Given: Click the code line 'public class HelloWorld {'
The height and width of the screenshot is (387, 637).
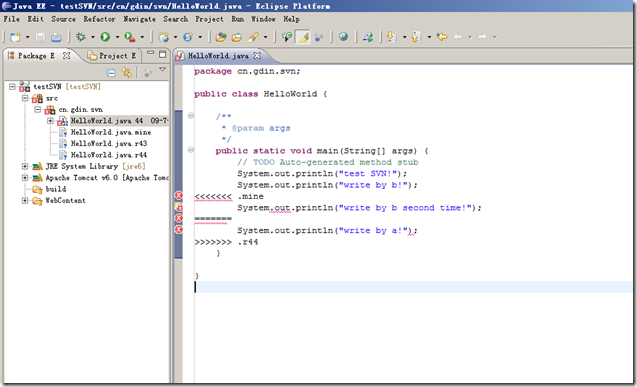Looking at the screenshot, I should click(x=260, y=94).
